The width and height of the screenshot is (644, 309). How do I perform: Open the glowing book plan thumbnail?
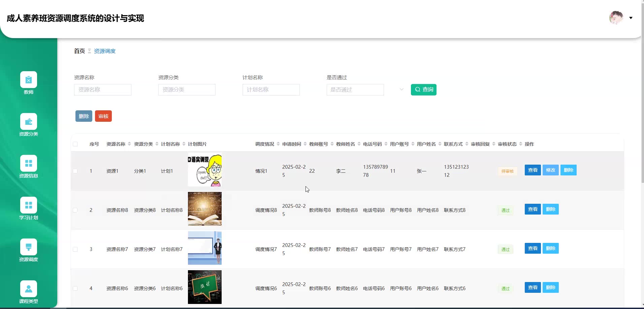point(205,209)
